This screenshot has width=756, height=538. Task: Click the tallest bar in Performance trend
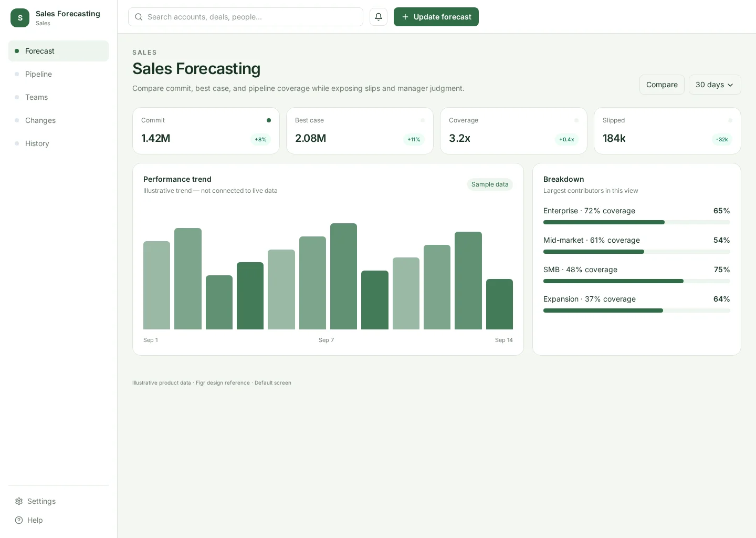tap(343, 276)
